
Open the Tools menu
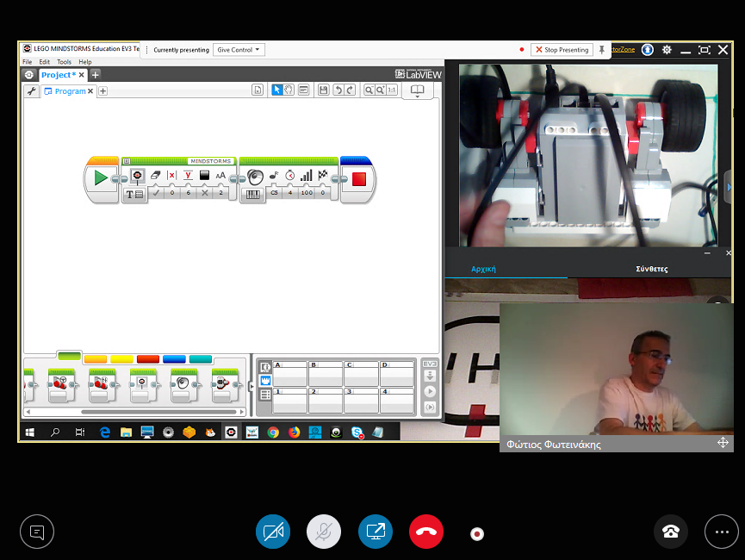(64, 62)
